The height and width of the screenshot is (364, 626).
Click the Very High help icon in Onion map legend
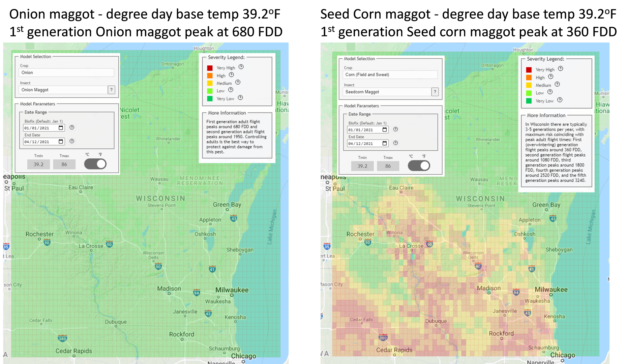(x=241, y=67)
